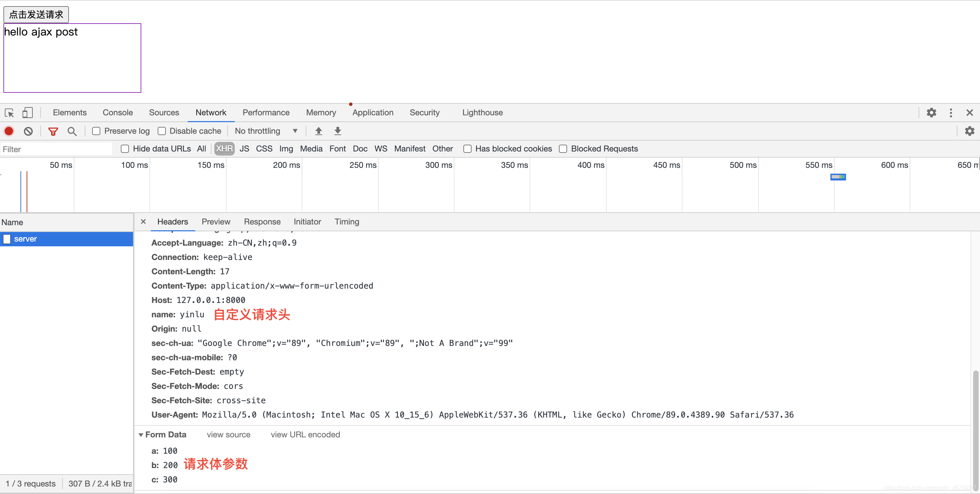Screen dimensions: 980x494
Task: Filter requests by Doc
Action: (360, 149)
